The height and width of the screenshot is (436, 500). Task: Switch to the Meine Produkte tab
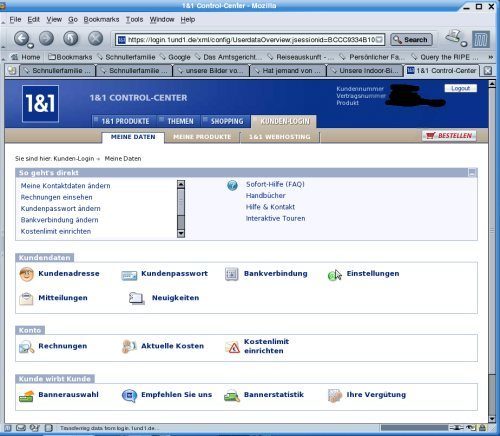point(202,137)
